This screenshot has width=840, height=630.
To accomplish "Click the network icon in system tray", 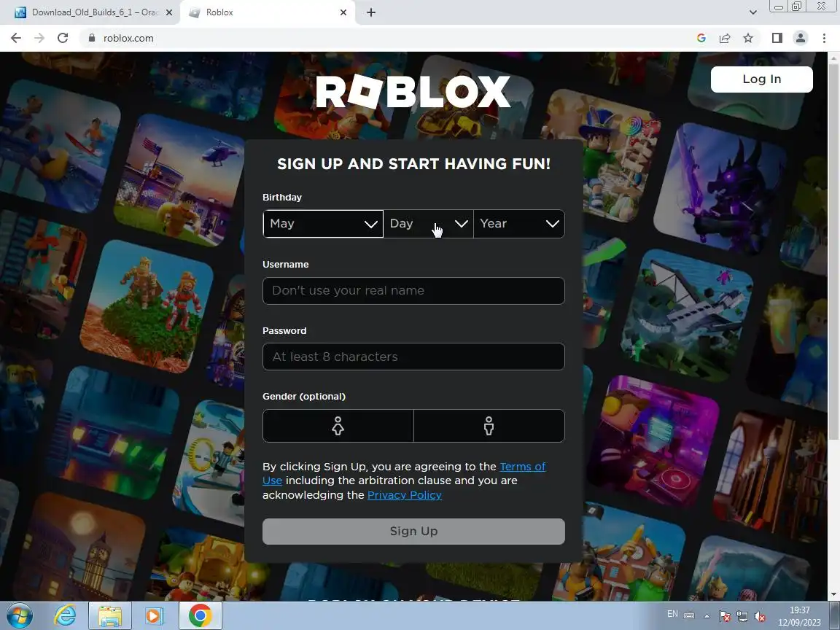I will pyautogui.click(x=742, y=616).
